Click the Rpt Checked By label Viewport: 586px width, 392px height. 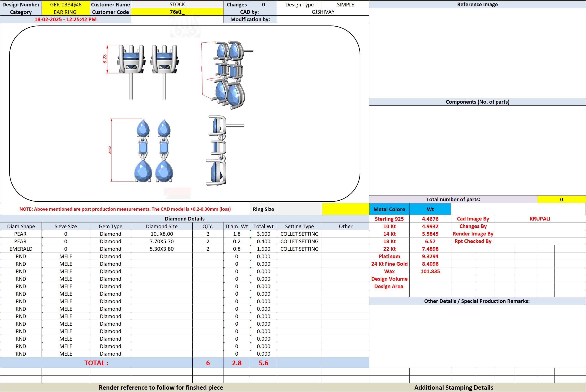(473, 241)
